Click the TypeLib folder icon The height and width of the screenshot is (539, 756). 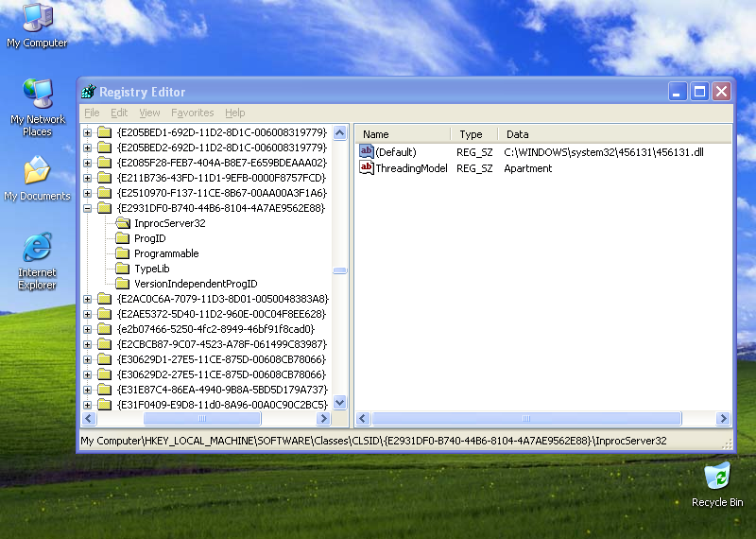pos(123,269)
